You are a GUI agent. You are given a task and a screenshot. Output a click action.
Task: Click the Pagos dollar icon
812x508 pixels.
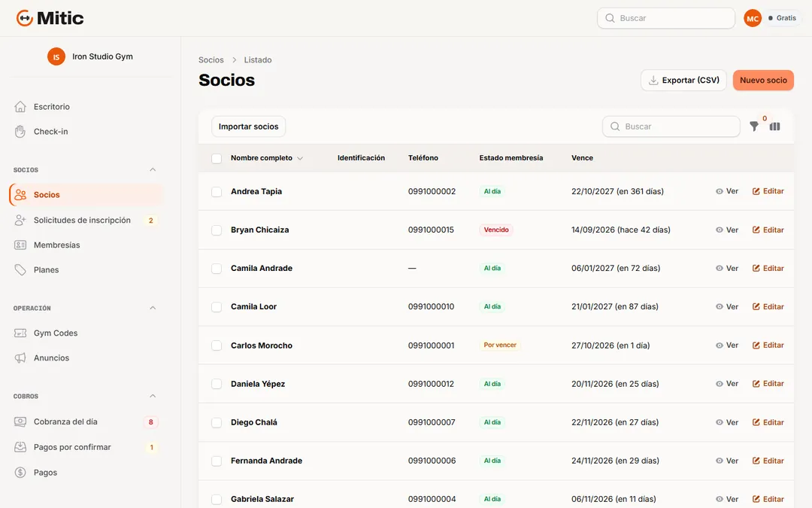pos(20,472)
